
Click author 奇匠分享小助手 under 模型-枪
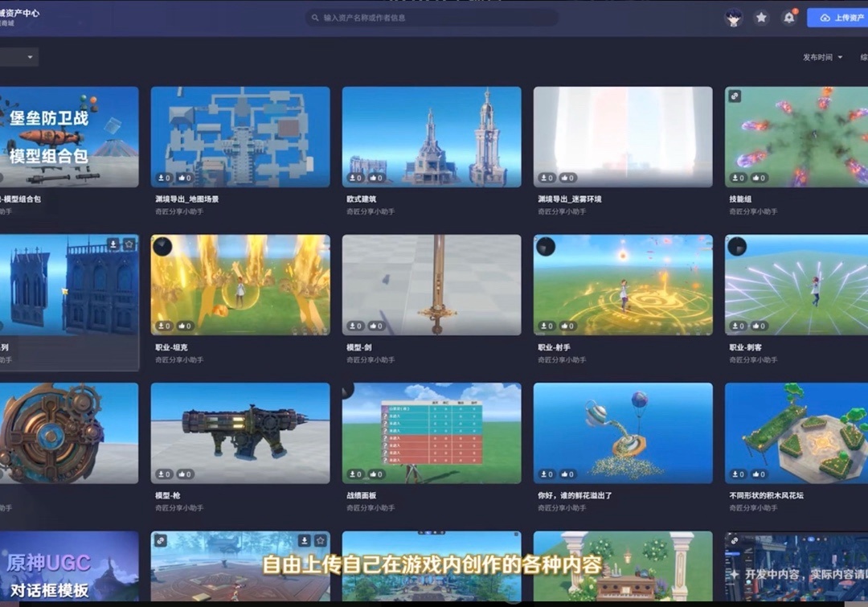click(179, 508)
